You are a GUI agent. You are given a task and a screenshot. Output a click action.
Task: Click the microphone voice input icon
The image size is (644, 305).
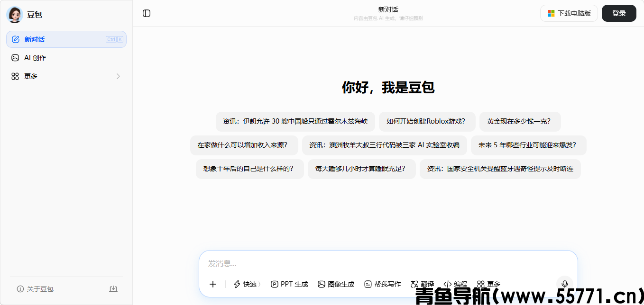click(x=564, y=284)
